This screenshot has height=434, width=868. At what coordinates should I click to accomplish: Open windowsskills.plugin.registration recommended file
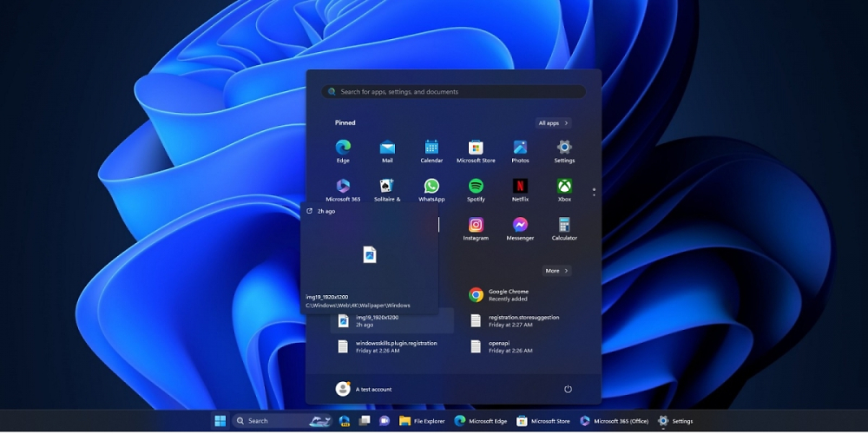pyautogui.click(x=392, y=346)
